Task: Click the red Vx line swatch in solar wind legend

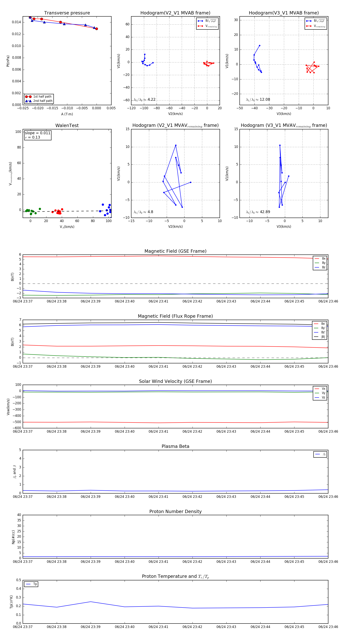Action: [x=317, y=389]
